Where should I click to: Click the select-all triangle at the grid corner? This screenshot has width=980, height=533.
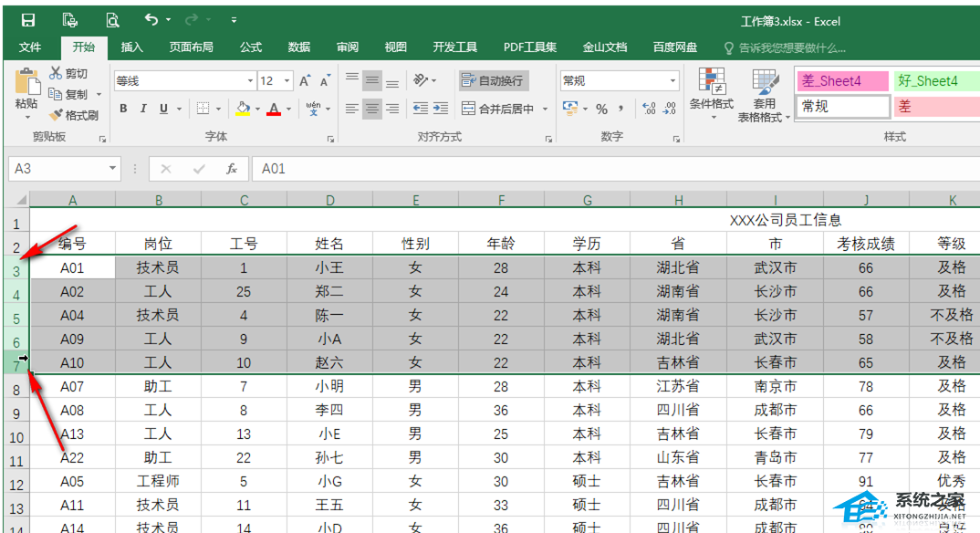(21, 200)
